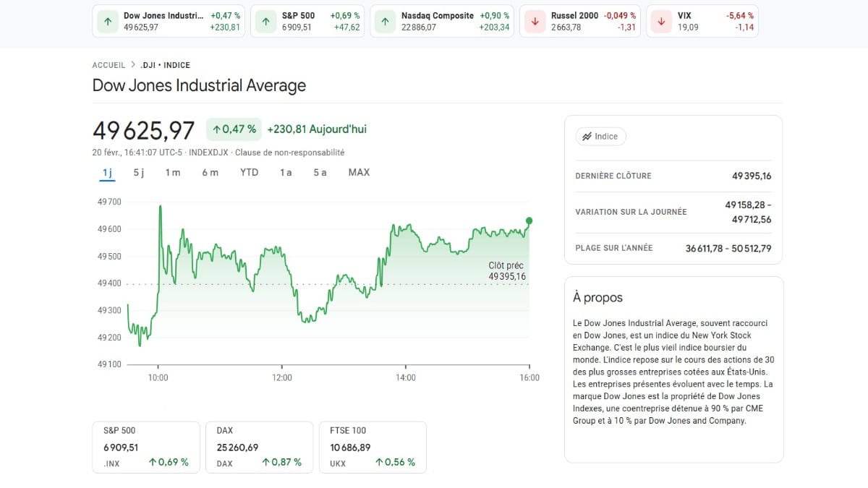Click the 49 700 axis label
Screen dimensions: 868x488
click(x=109, y=202)
